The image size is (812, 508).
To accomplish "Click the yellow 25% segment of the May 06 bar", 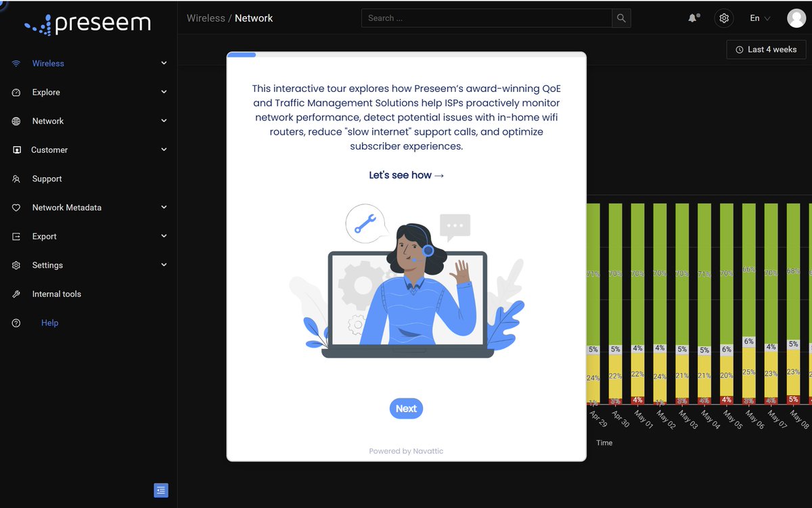I will point(749,372).
